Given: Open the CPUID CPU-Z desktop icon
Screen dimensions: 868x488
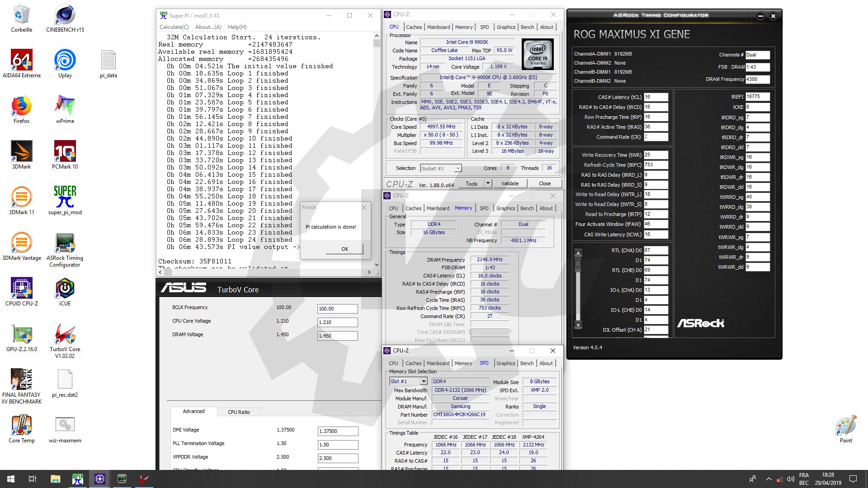Looking at the screenshot, I should point(21,292).
